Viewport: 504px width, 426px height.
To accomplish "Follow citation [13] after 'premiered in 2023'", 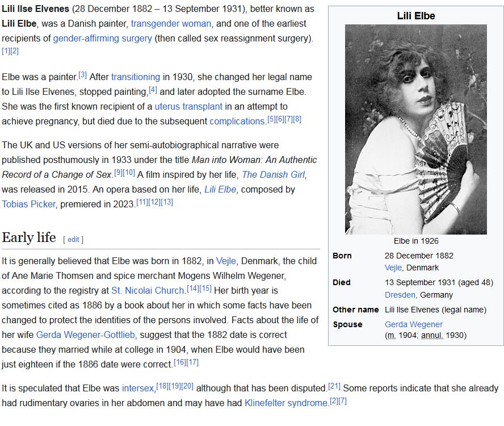I will (167, 202).
